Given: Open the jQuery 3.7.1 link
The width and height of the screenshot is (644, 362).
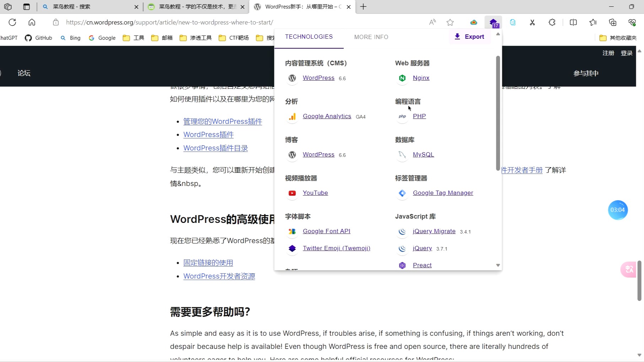Looking at the screenshot, I should click(422, 248).
